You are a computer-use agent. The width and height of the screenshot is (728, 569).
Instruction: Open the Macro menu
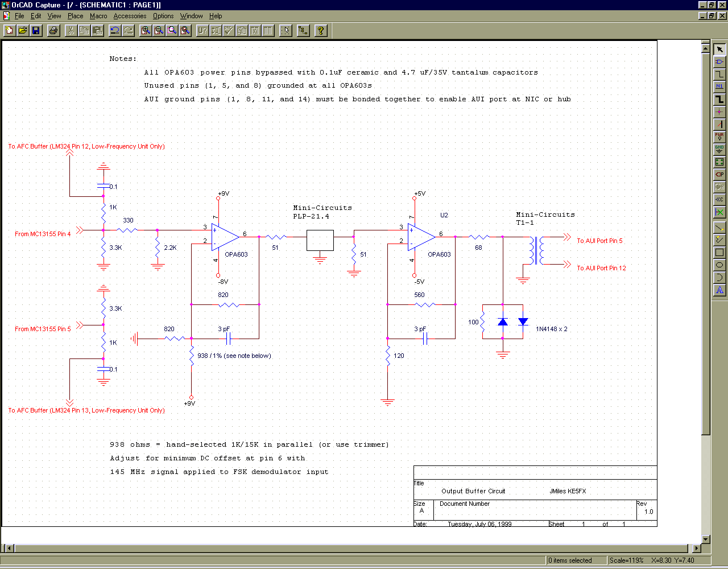(x=98, y=16)
